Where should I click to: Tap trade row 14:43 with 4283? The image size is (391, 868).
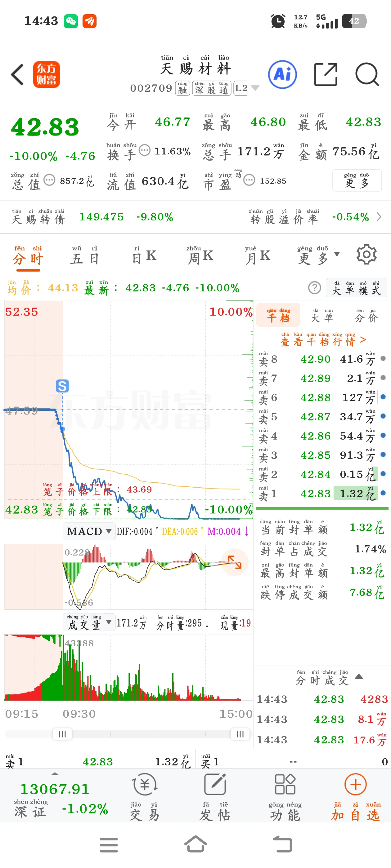(x=322, y=699)
